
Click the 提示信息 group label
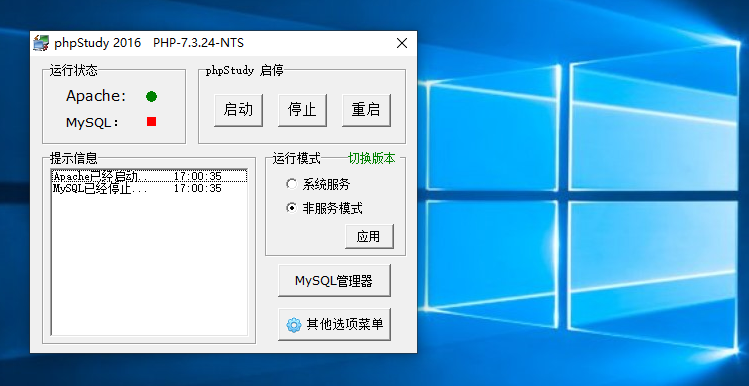click(x=74, y=158)
